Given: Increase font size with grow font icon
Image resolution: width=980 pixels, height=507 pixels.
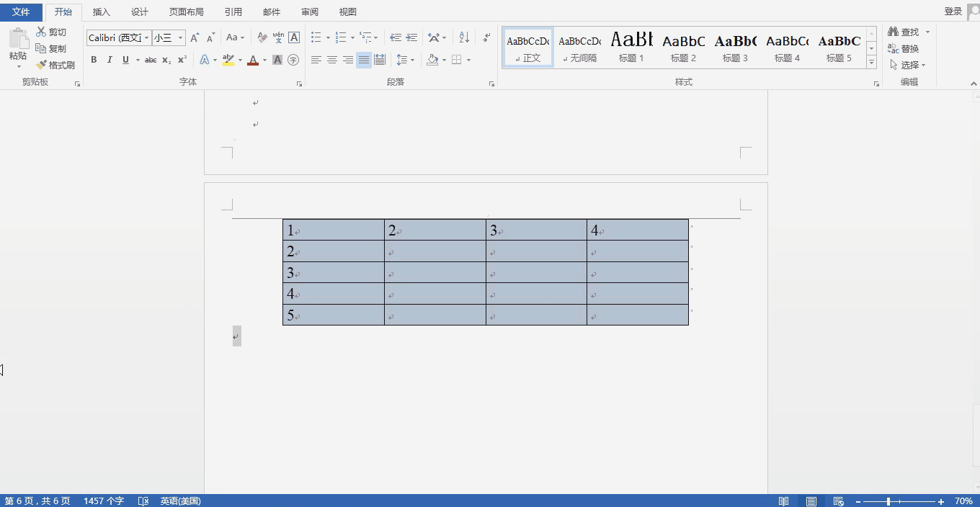Looking at the screenshot, I should point(195,37).
